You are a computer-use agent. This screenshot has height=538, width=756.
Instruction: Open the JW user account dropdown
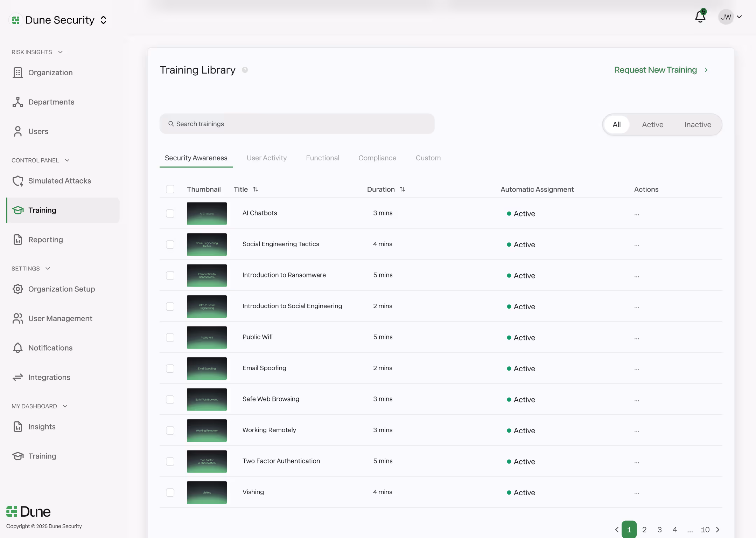point(730,17)
